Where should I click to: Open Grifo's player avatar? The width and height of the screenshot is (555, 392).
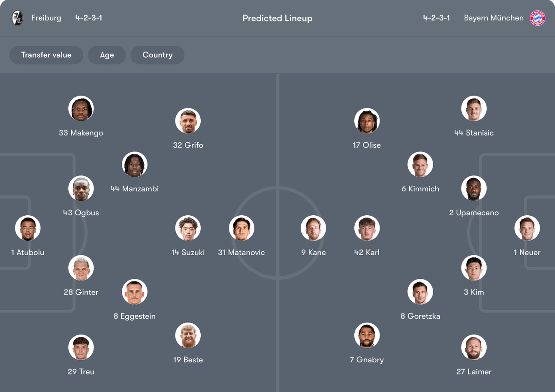click(188, 121)
